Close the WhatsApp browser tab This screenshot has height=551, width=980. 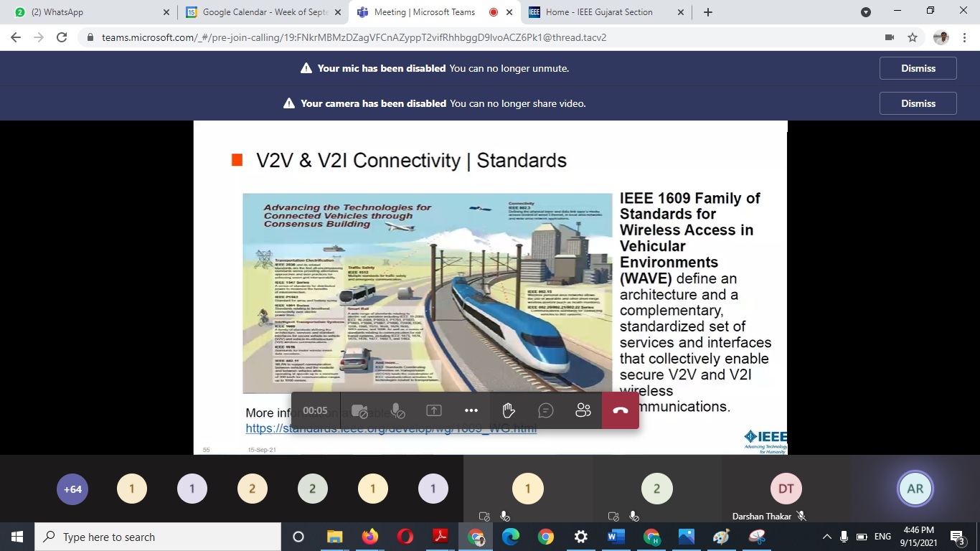coord(166,12)
